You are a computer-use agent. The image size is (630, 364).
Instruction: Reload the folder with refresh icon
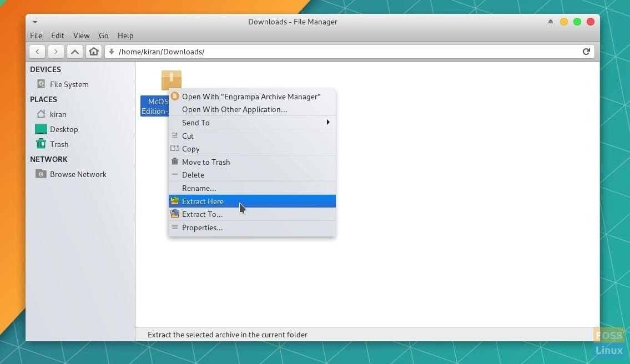tap(586, 52)
